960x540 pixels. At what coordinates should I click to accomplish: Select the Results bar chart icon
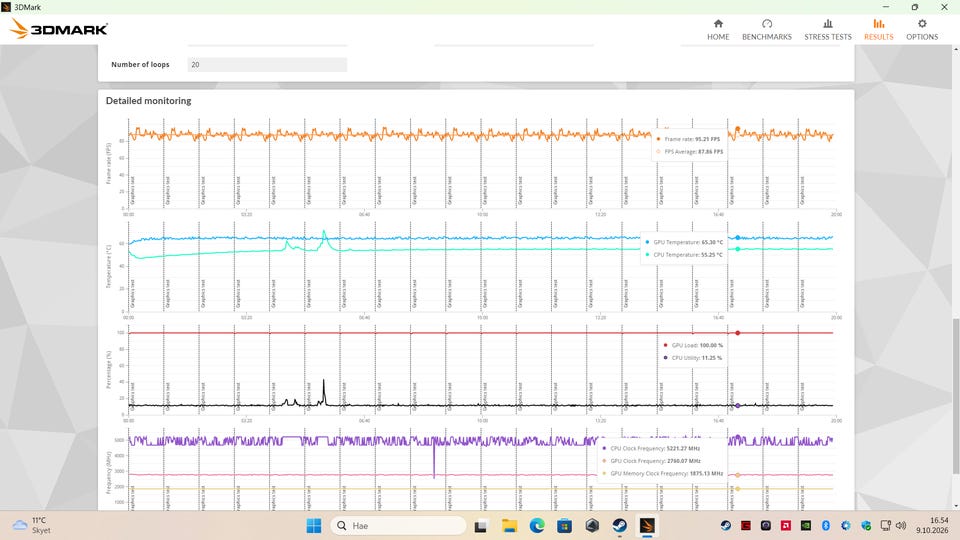879,23
